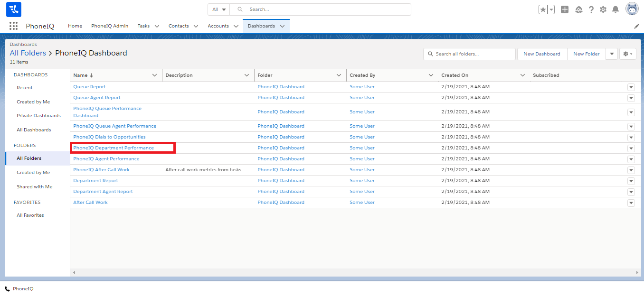644x296 pixels.
Task: Open the user profile avatar
Action: [632, 9]
